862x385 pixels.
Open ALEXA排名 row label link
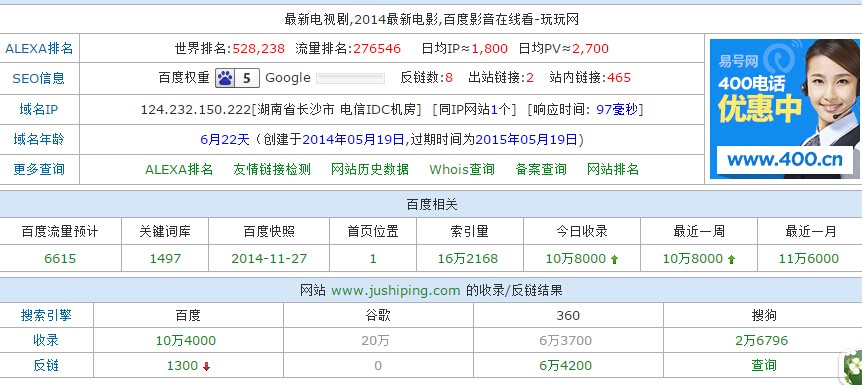[39, 48]
